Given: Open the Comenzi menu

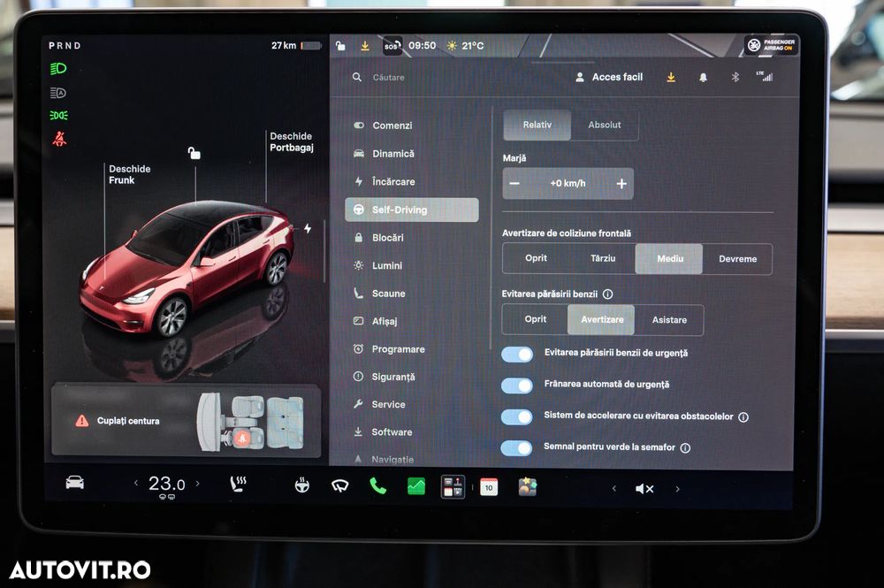Looking at the screenshot, I should click(412, 126).
